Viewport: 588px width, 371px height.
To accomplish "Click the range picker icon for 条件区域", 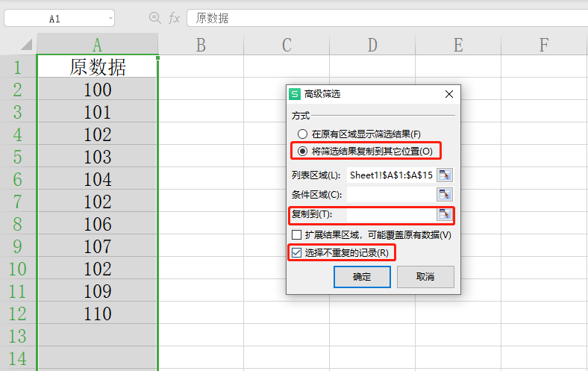I will tap(445, 195).
